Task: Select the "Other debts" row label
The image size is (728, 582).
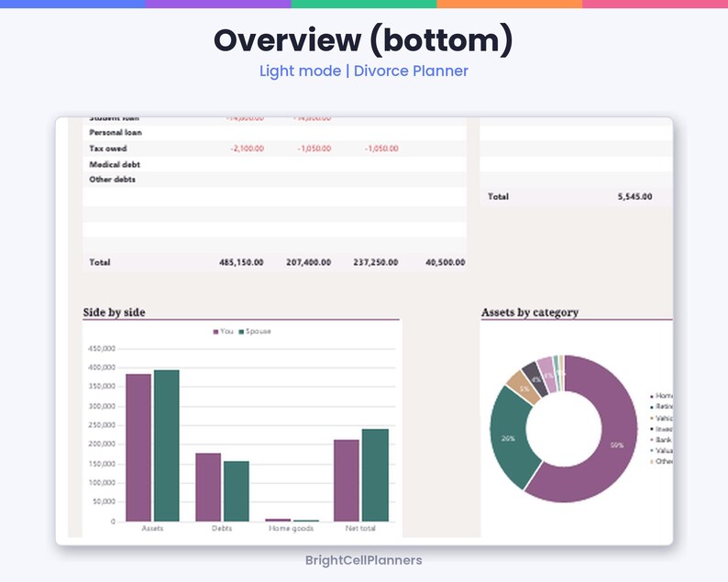Action: (112, 179)
